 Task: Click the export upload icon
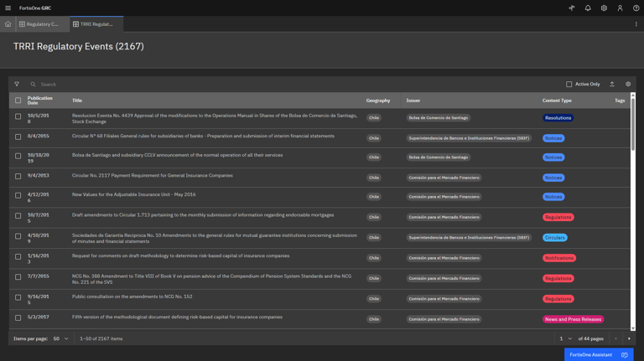point(612,85)
